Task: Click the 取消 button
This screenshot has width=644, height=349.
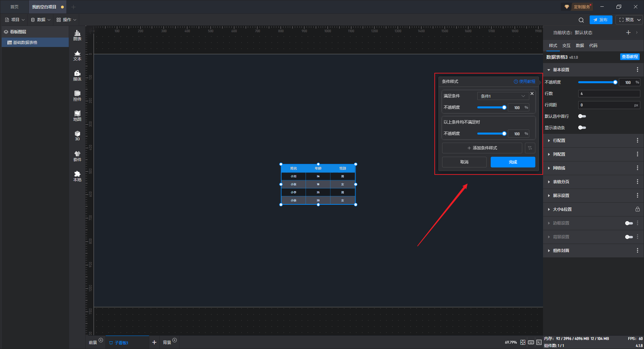Action: pos(464,162)
